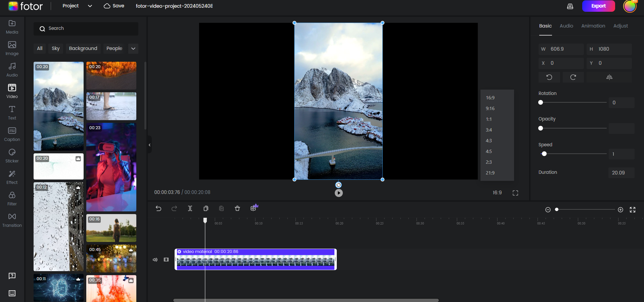Delete the selected clip with the trash icon
Screen dimensions: 644x302
pos(237,208)
